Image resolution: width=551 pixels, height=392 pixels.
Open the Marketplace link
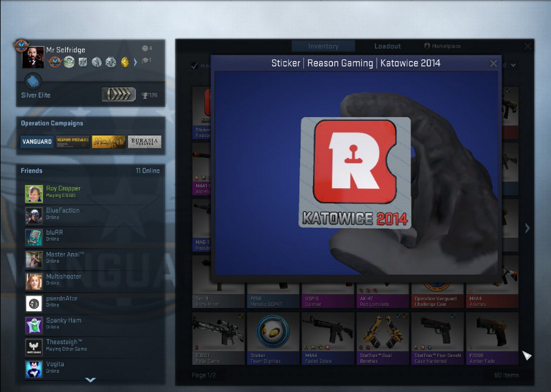[442, 46]
